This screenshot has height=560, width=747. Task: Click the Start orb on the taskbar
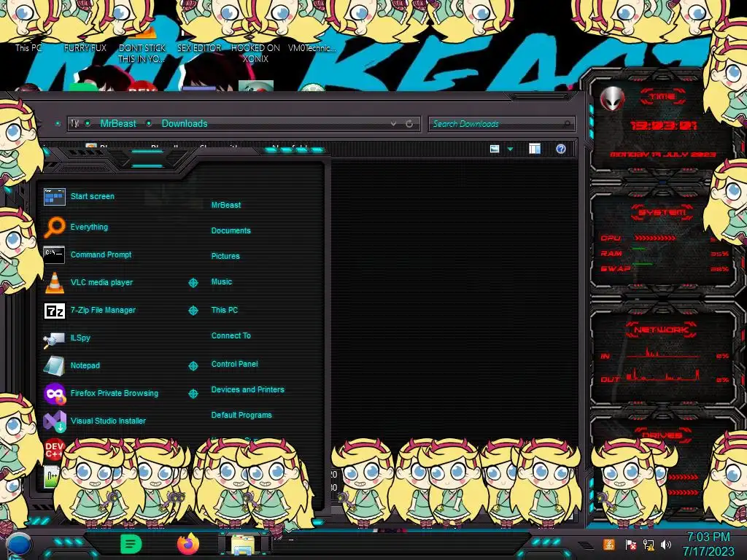pos(18,545)
